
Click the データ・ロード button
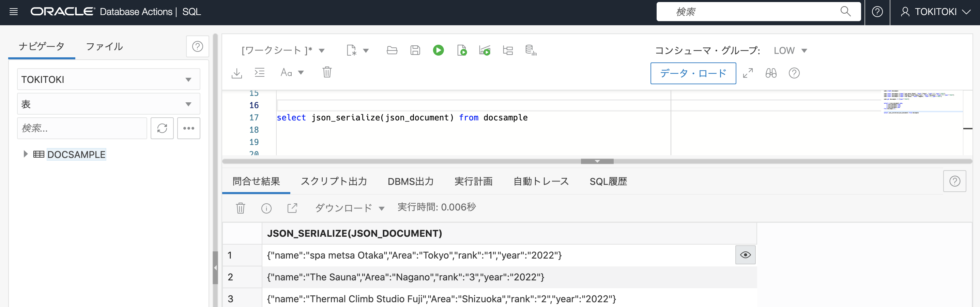[x=693, y=73]
